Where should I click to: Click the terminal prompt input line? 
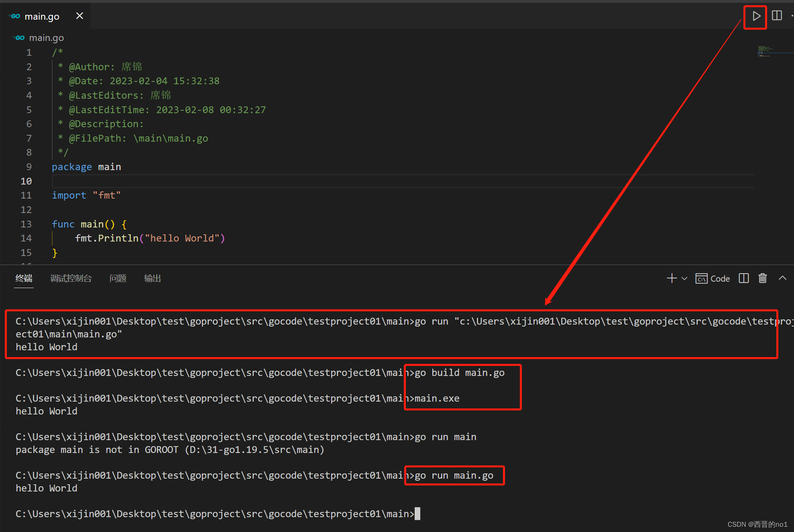(417, 514)
